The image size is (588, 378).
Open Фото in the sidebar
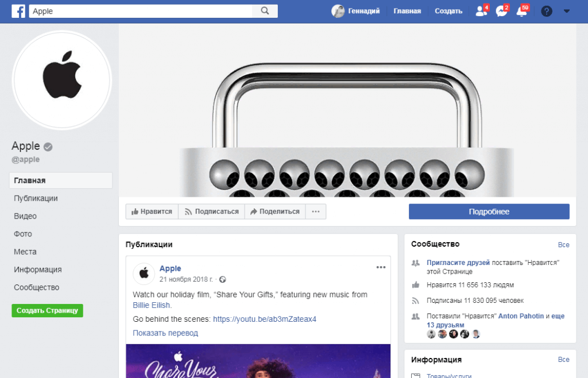coord(23,234)
